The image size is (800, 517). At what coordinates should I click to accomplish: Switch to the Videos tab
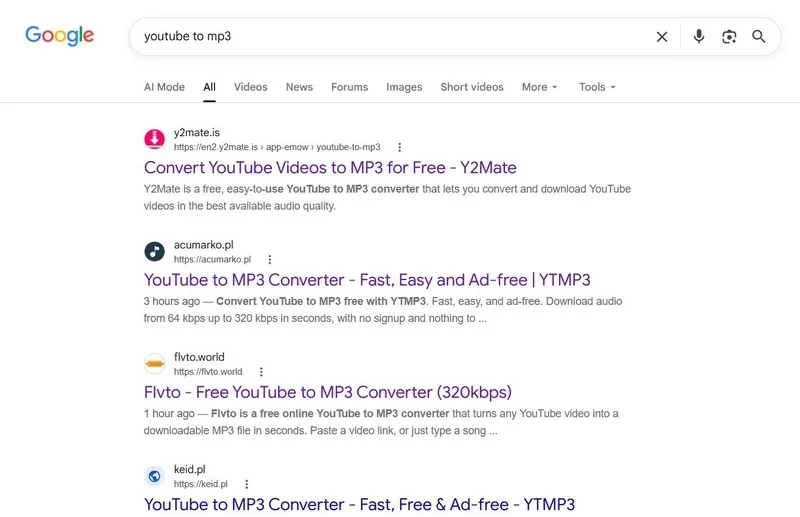[x=251, y=87]
